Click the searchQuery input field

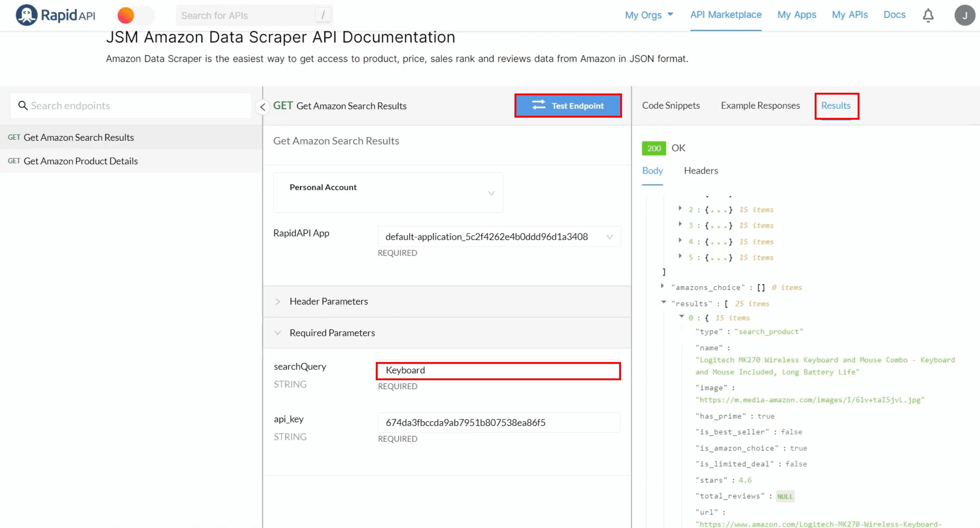coord(498,370)
